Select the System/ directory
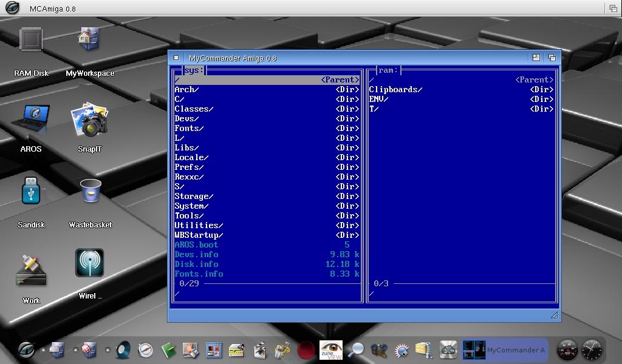This screenshot has width=622, height=364. click(267, 206)
